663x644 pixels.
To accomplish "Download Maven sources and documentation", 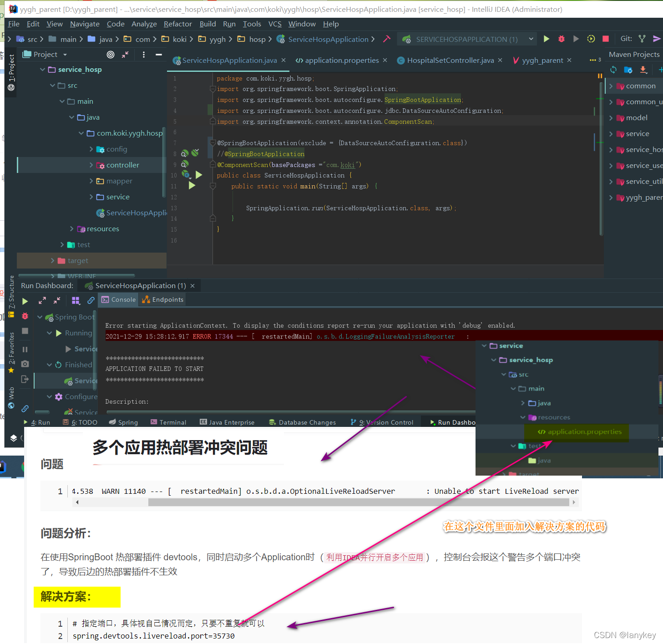I will (x=643, y=70).
